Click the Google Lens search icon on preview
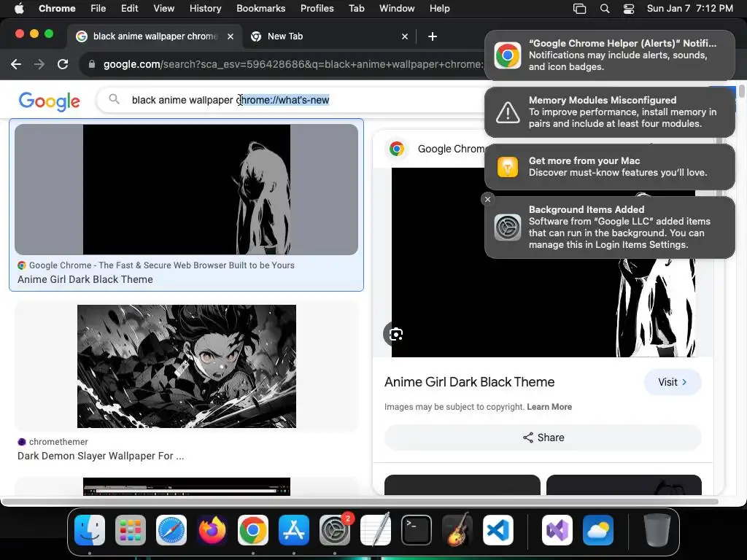The width and height of the screenshot is (747, 560). pyautogui.click(x=395, y=334)
